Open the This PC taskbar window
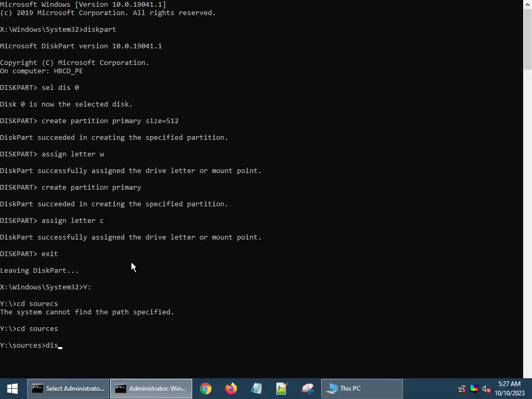This screenshot has width=532, height=399. 362,389
